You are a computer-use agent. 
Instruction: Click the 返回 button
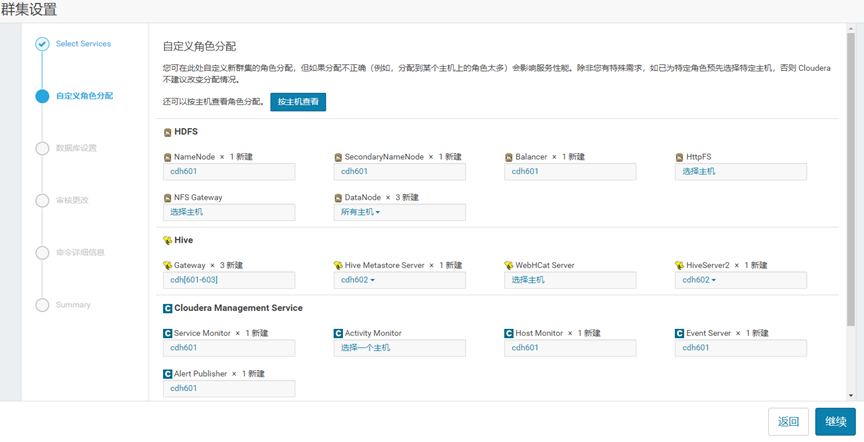(789, 422)
